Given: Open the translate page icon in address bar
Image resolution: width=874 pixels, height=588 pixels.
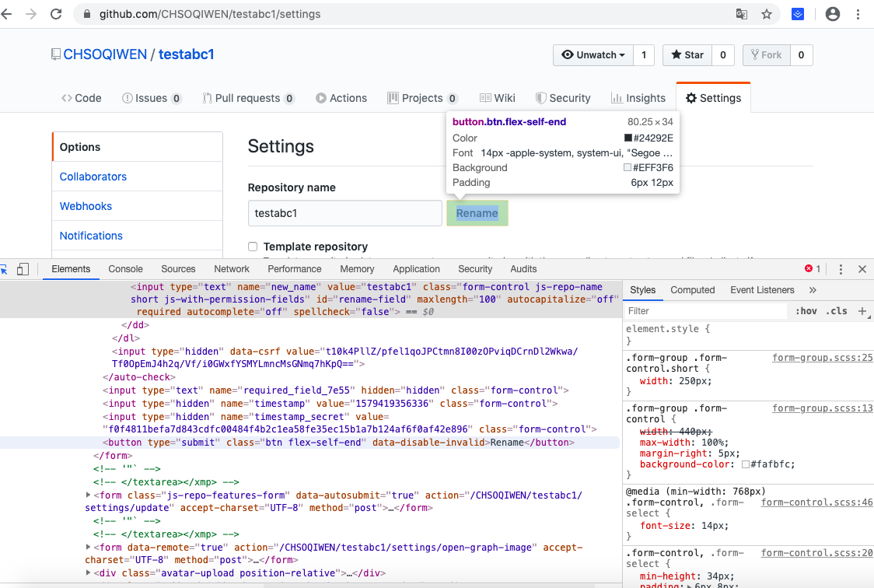Looking at the screenshot, I should click(x=741, y=15).
